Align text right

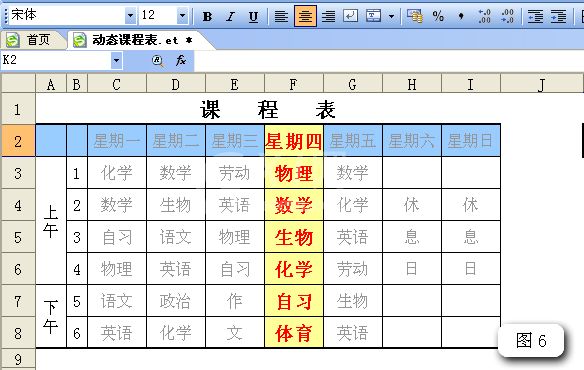(328, 16)
